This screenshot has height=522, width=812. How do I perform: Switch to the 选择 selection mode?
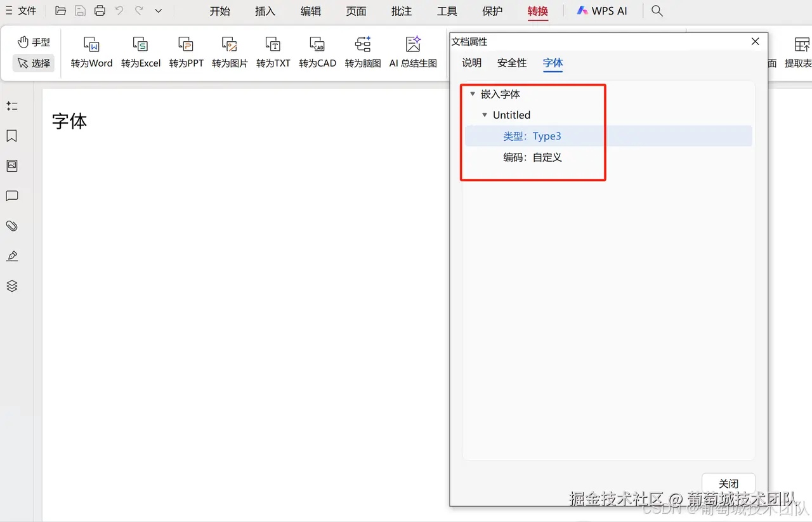pos(33,63)
